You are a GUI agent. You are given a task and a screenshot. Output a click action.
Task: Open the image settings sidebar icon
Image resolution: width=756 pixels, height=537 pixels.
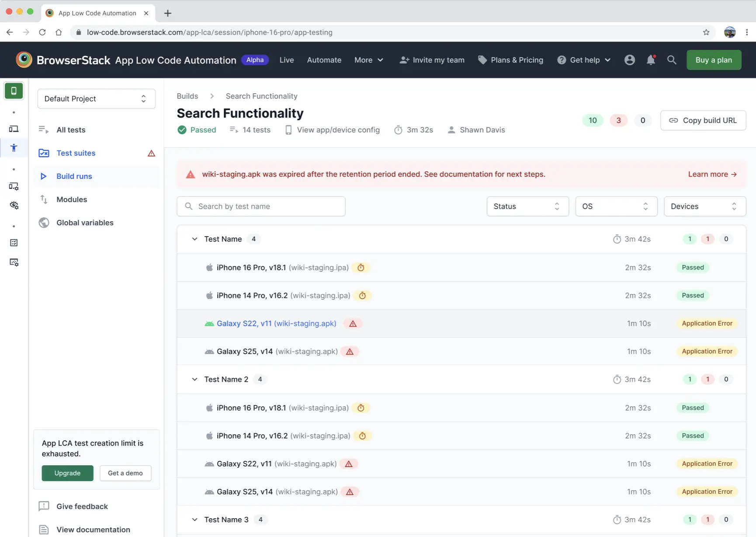(x=14, y=262)
